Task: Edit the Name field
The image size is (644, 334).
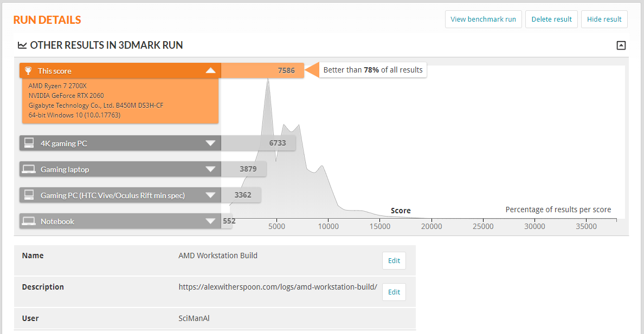Action: 394,260
